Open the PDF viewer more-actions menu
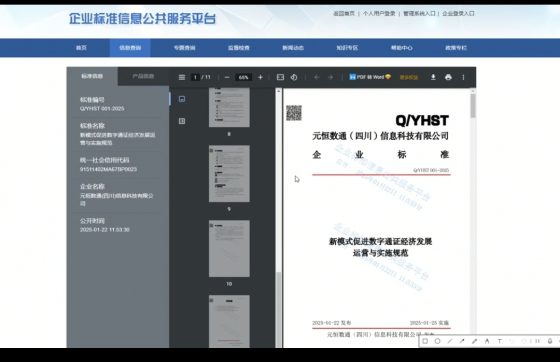This screenshot has height=362, width=560. point(463,77)
